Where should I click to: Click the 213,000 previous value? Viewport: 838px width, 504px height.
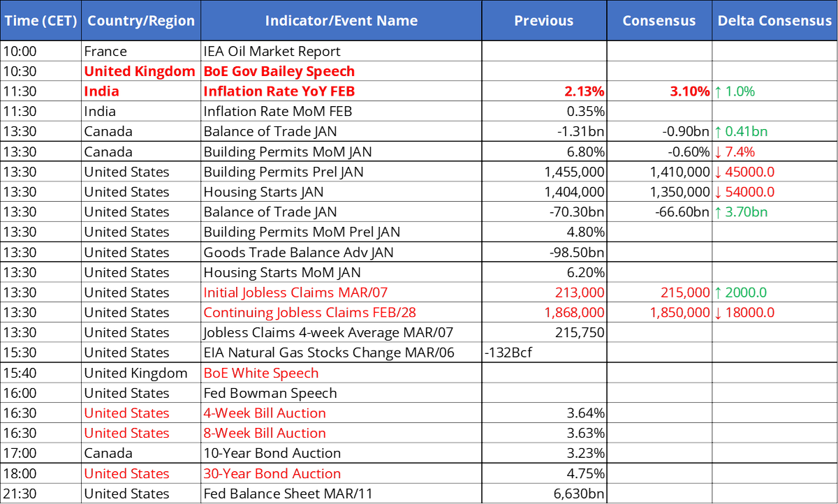click(544, 292)
